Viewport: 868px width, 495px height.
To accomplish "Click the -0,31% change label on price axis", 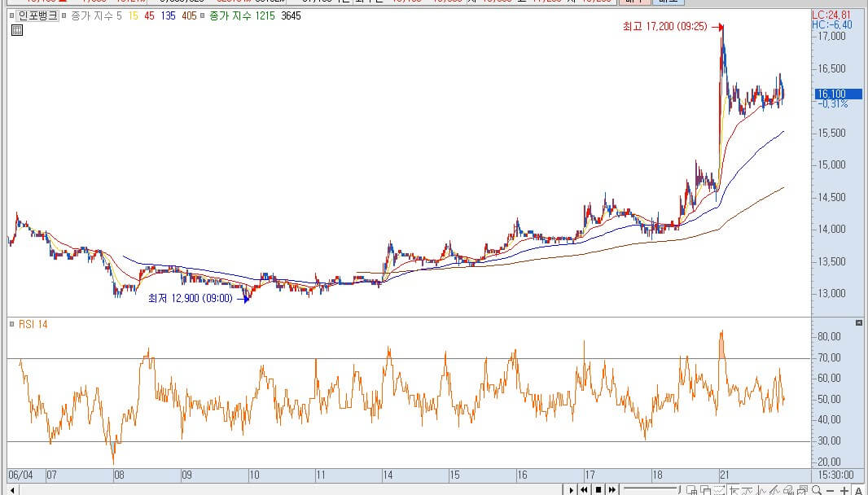I will 832,104.
